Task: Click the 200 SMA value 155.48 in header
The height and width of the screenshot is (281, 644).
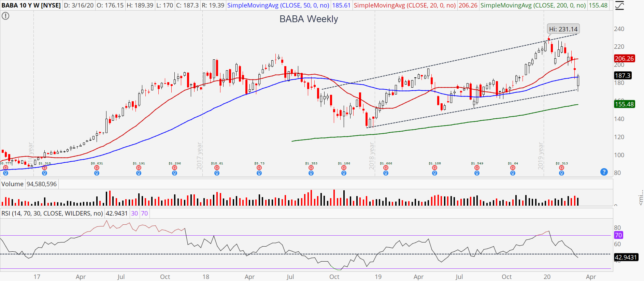Action: [x=598, y=5]
